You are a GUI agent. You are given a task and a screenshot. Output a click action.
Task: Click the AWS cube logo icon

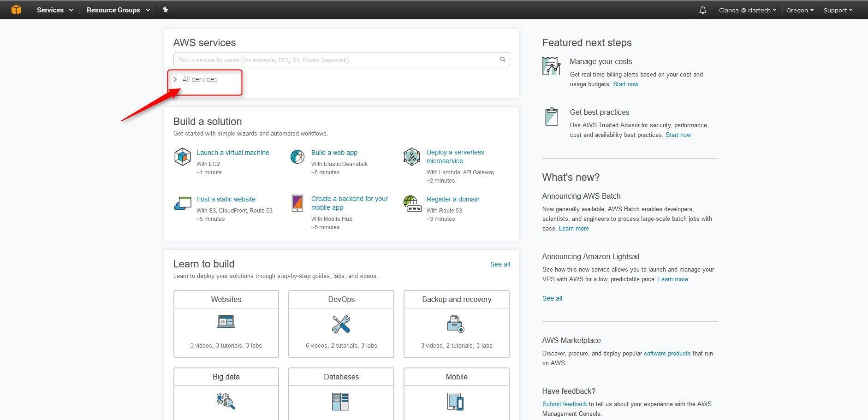tap(16, 10)
